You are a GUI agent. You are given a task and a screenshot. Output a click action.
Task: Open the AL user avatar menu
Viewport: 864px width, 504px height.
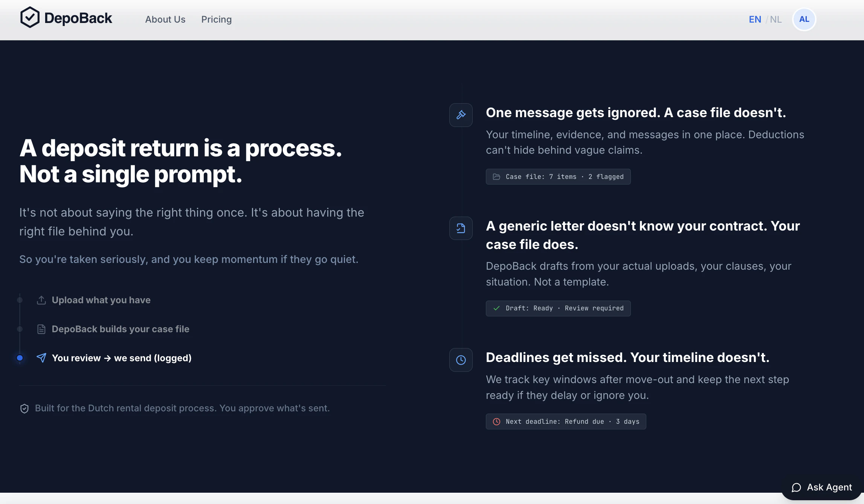(804, 20)
